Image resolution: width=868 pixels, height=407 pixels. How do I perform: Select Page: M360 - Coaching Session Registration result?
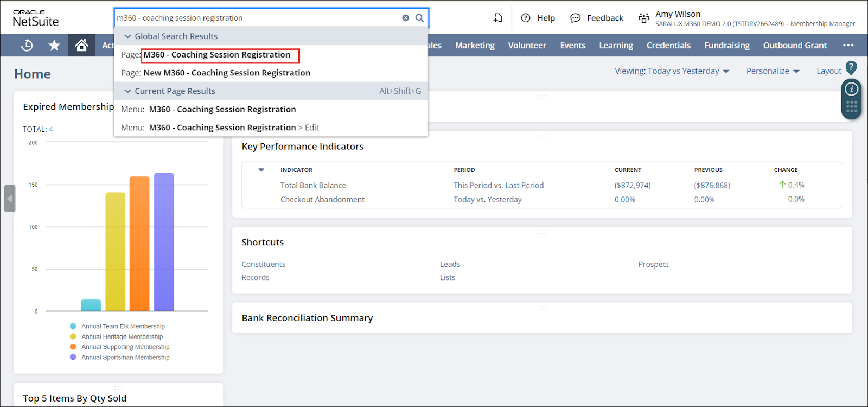pos(217,55)
